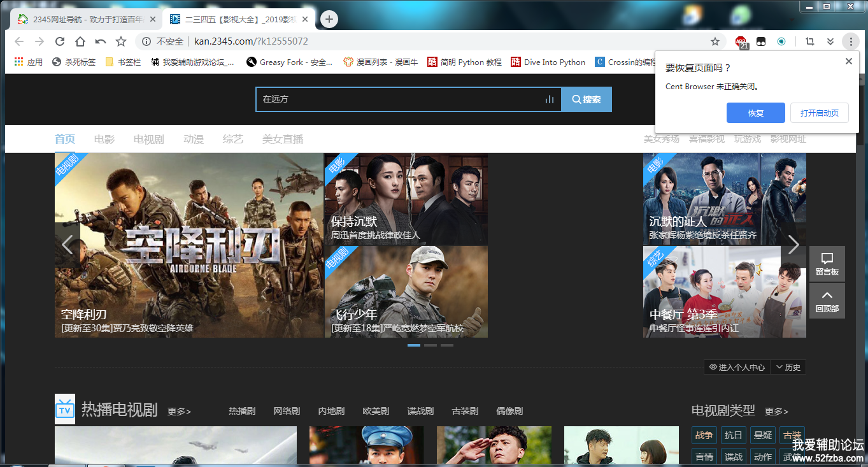
Task: Click the 打开启动页 button
Action: pos(820,113)
